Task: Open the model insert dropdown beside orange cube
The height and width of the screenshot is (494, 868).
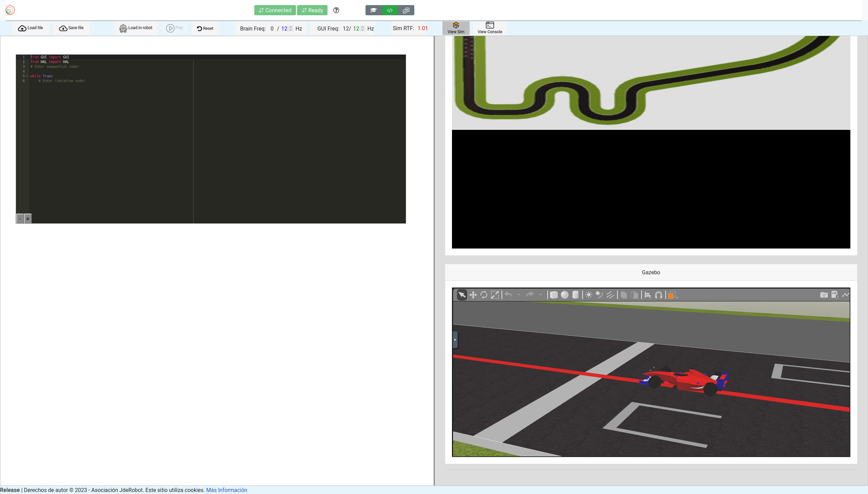Action: (x=677, y=297)
